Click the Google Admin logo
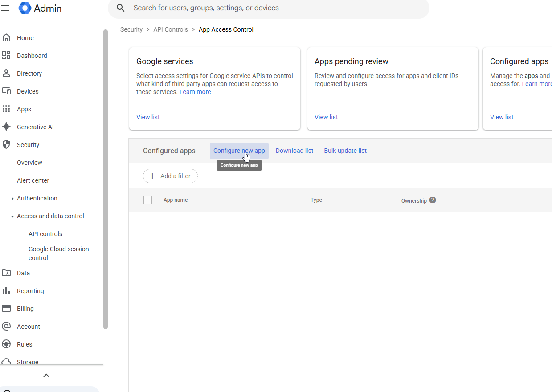Screen dimensions: 552x392 [40, 8]
